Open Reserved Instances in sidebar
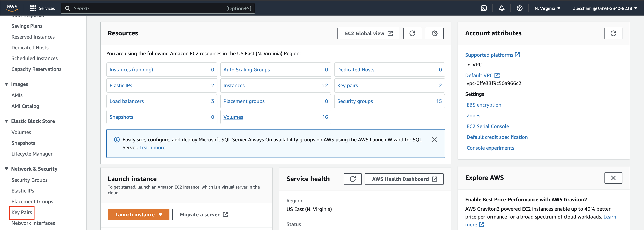 tap(33, 37)
